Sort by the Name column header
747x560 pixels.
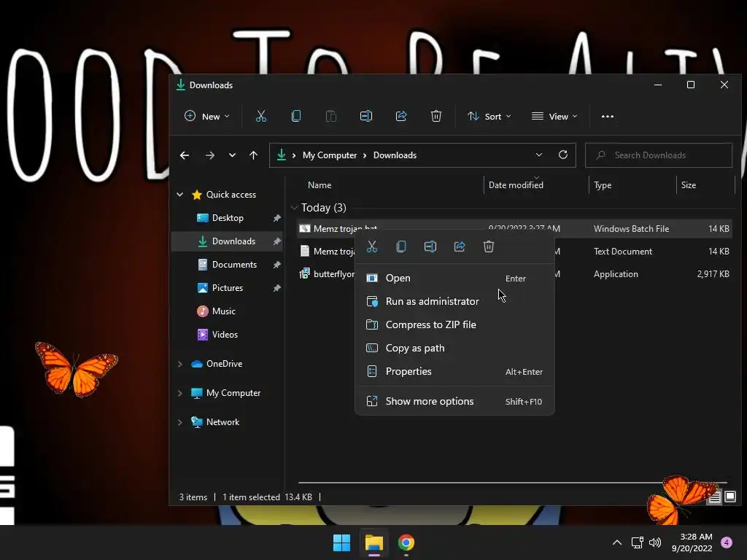coord(320,185)
